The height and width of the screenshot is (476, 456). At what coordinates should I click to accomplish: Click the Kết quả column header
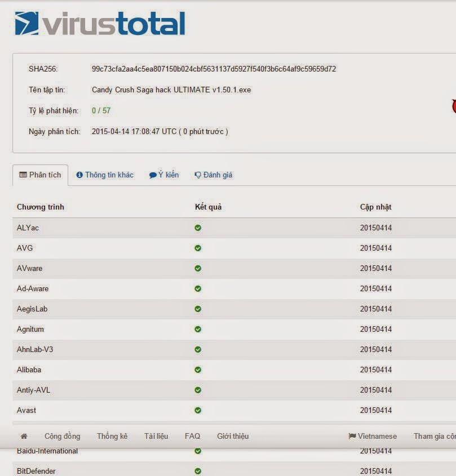(208, 207)
